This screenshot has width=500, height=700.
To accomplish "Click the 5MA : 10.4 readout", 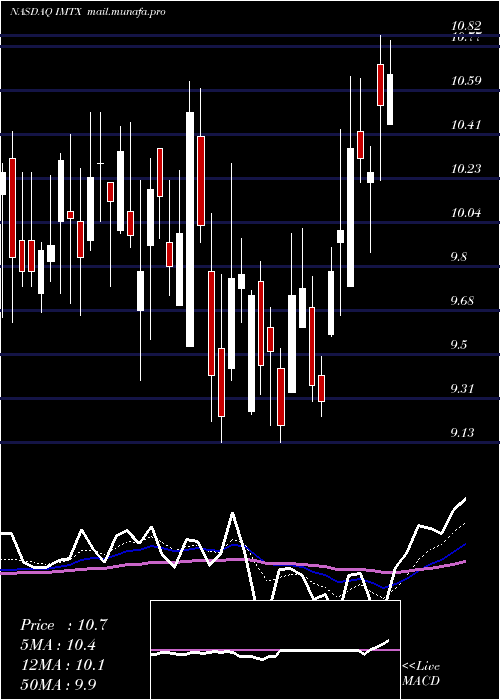I will tap(59, 645).
